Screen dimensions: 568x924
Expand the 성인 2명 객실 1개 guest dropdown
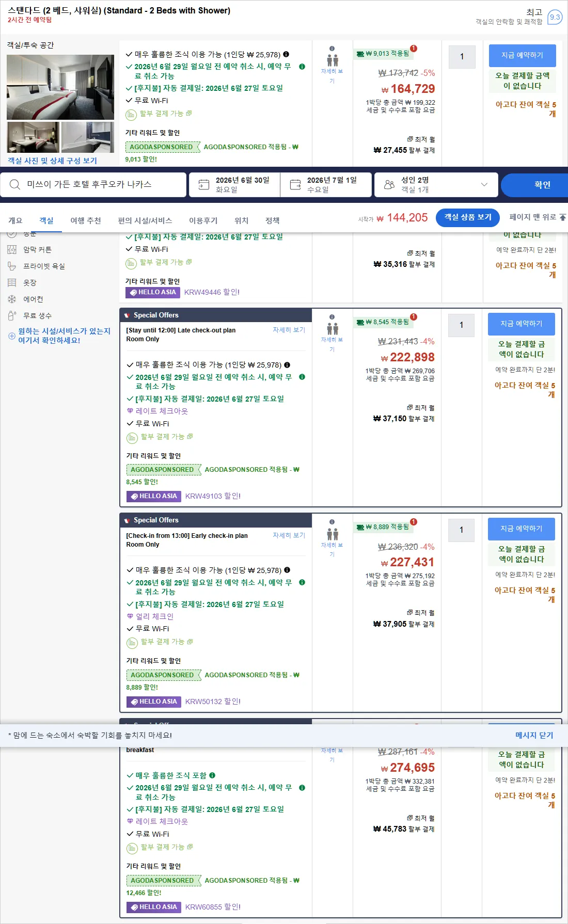[436, 185]
